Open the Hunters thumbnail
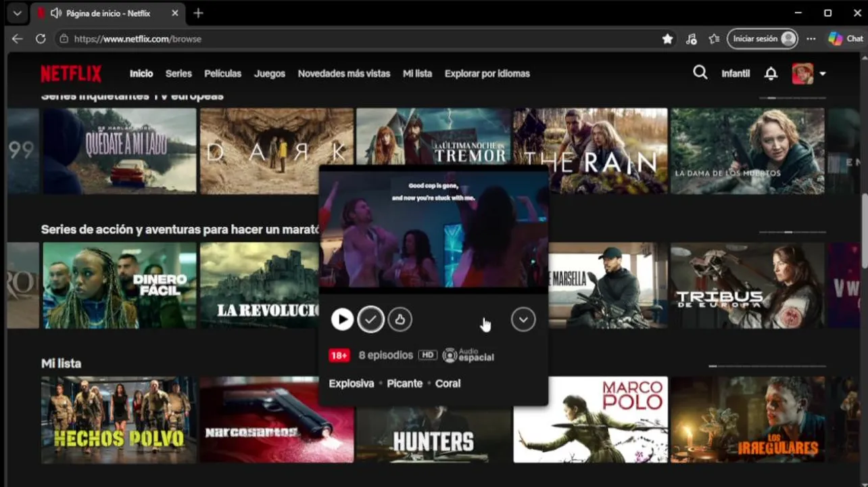 [x=433, y=434]
